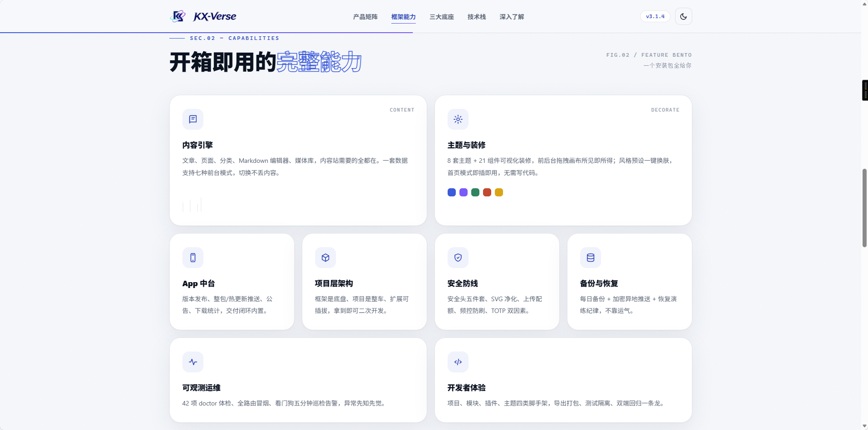Image resolution: width=868 pixels, height=430 pixels.
Task: Pick the blue theme color swatch
Action: point(452,192)
